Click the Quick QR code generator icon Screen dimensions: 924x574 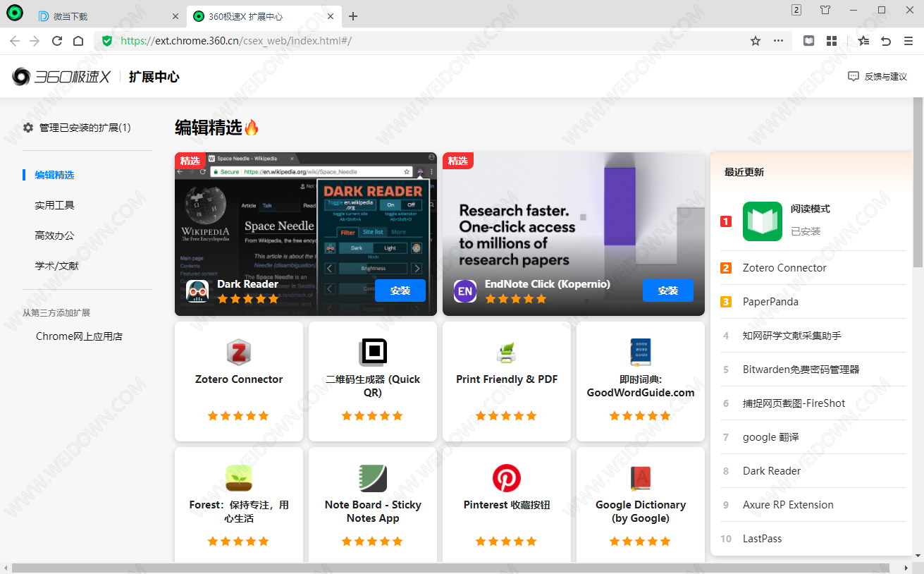[x=373, y=351]
